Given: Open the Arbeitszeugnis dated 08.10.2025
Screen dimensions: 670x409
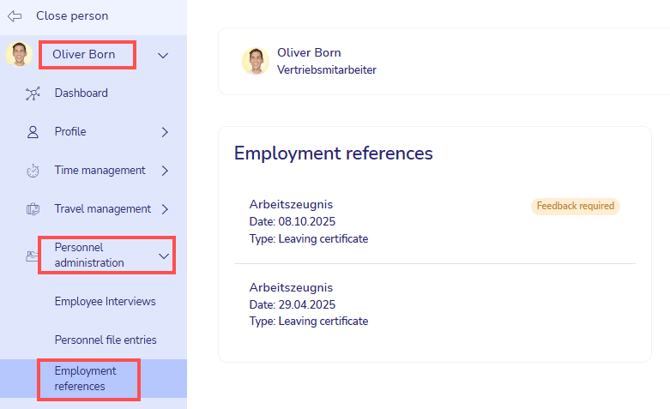Looking at the screenshot, I should (290, 205).
